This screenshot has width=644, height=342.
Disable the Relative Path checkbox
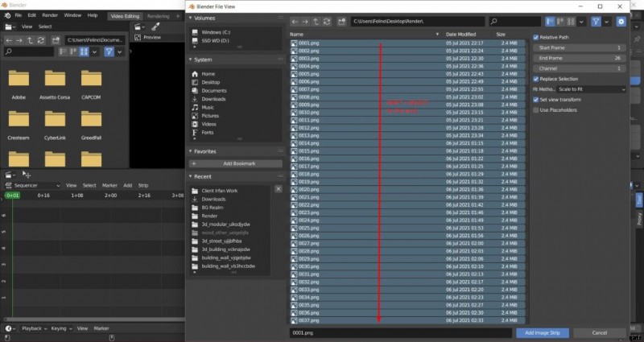pyautogui.click(x=537, y=37)
